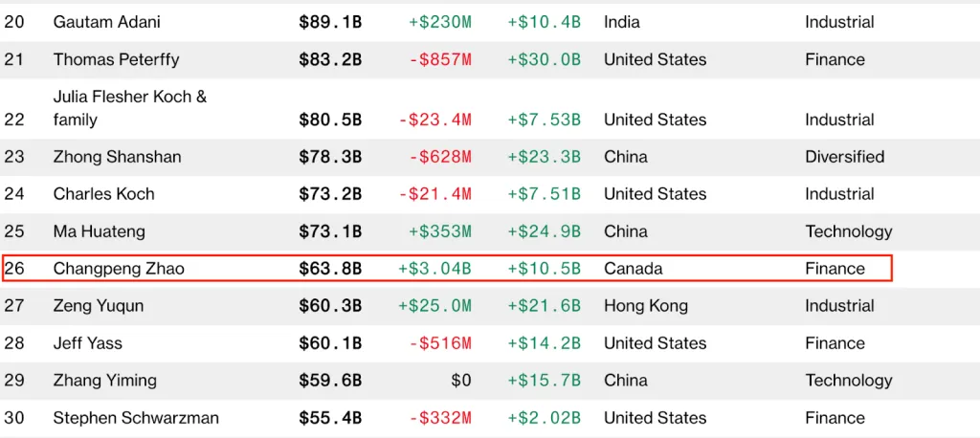Click the highlighted Changpeng Zhao name
Viewport: 980px width, 438px height.
click(x=119, y=269)
